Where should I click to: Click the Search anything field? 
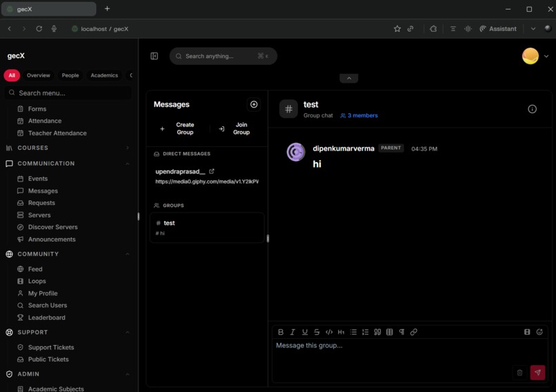[223, 56]
